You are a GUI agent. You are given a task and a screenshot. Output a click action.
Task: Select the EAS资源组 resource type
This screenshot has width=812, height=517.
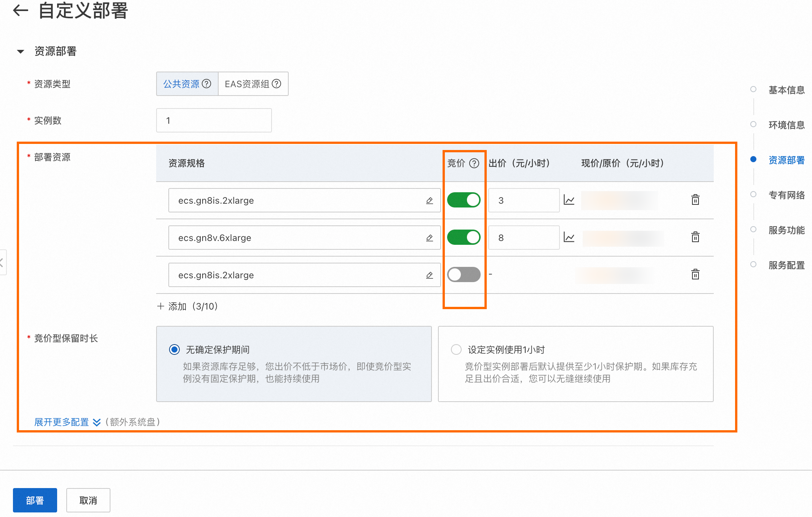click(253, 84)
